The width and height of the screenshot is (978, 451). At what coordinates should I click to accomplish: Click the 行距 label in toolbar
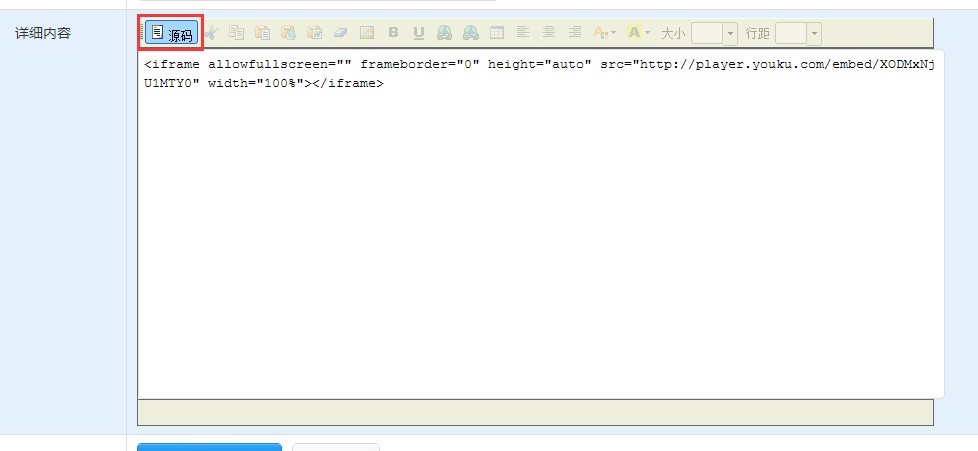coord(757,33)
